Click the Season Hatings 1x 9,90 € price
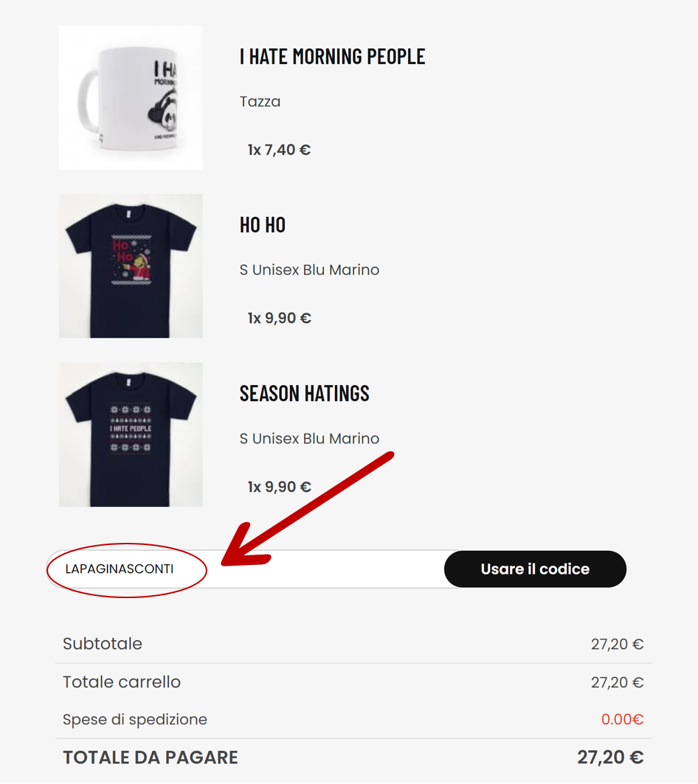 279,488
